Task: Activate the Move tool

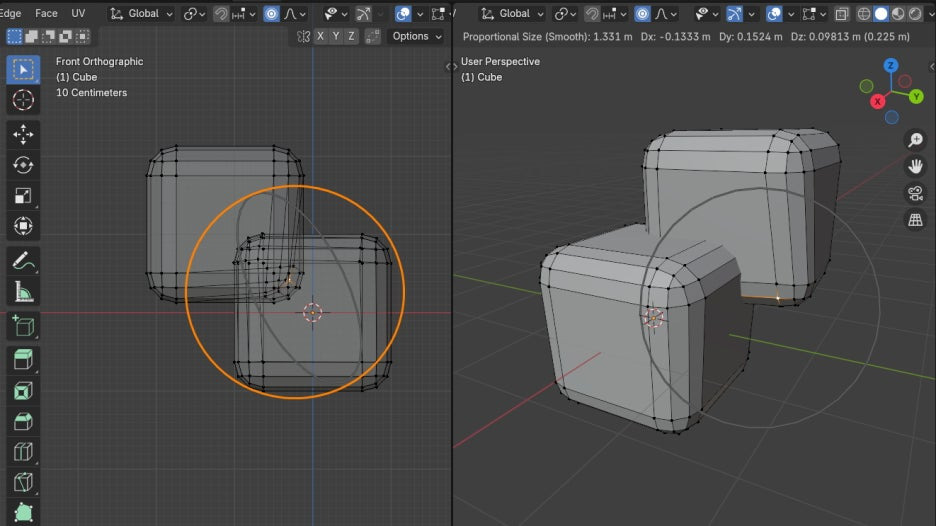Action: click(x=23, y=134)
